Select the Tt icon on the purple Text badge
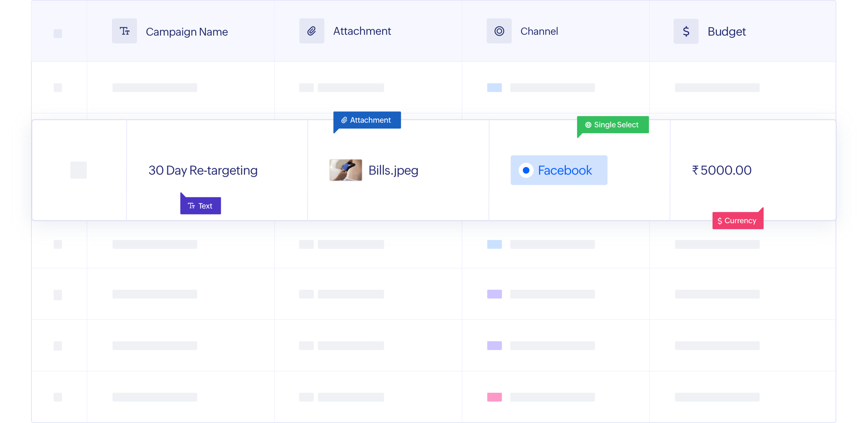The height and width of the screenshot is (423, 868). [x=191, y=206]
